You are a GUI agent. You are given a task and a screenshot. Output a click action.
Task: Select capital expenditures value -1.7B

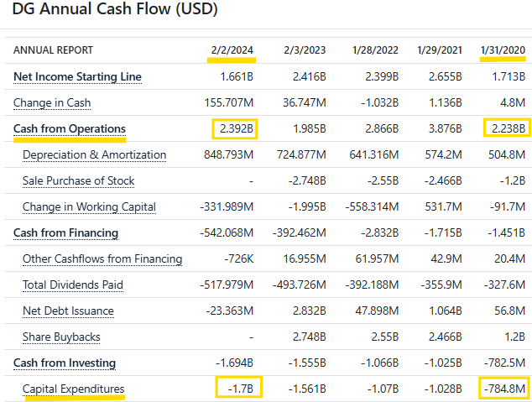(x=241, y=389)
